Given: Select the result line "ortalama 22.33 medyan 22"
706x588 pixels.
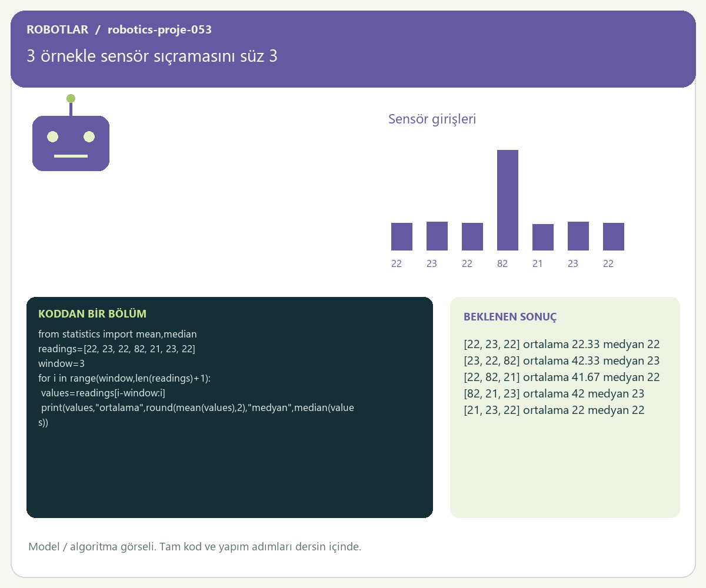Looking at the screenshot, I should (x=562, y=345).
